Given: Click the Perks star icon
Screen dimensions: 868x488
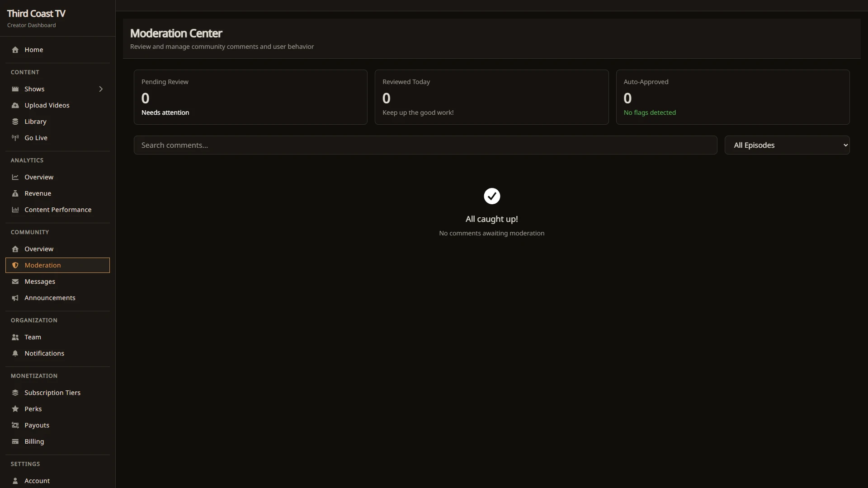Looking at the screenshot, I should pyautogui.click(x=15, y=409).
